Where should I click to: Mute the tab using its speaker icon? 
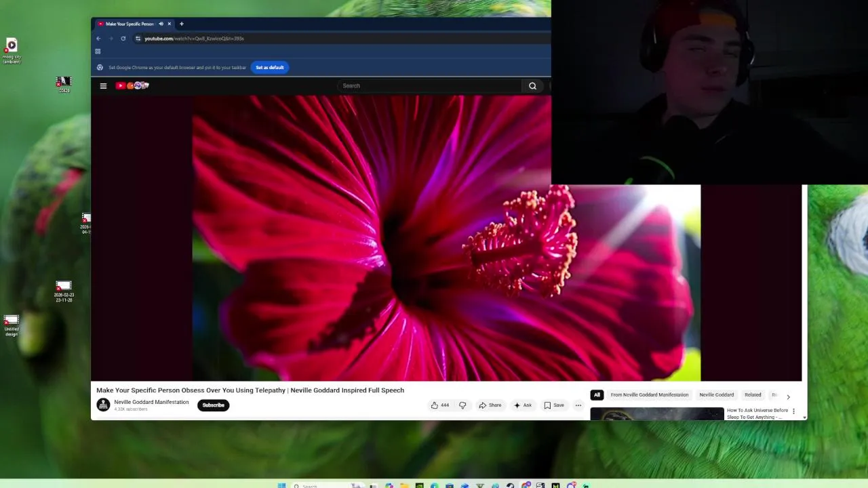point(161,24)
